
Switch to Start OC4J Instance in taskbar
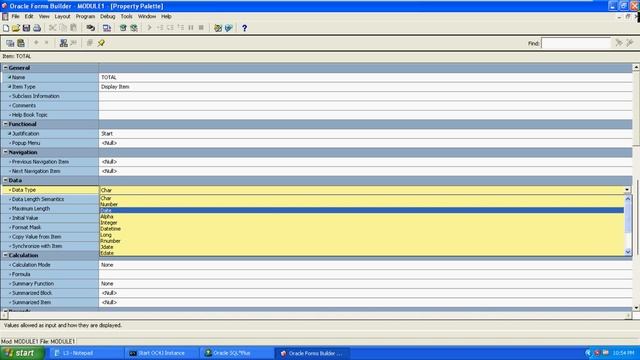click(162, 353)
